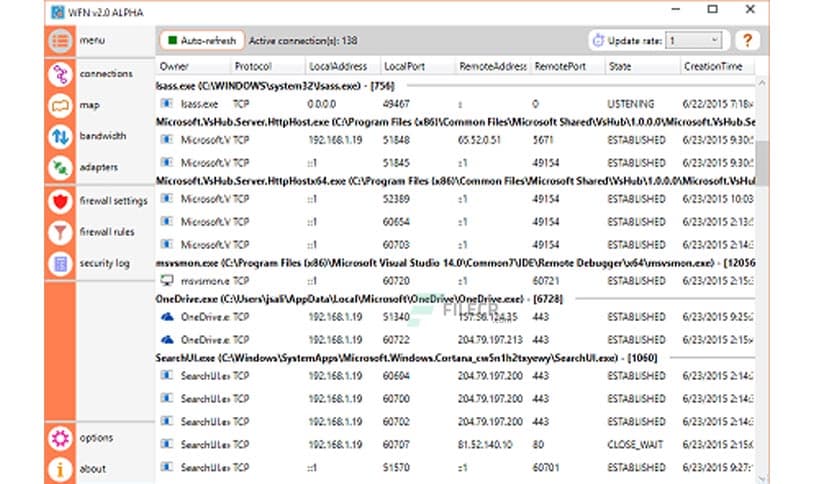
Task: Click the menu label in sidebar
Action: coord(92,41)
